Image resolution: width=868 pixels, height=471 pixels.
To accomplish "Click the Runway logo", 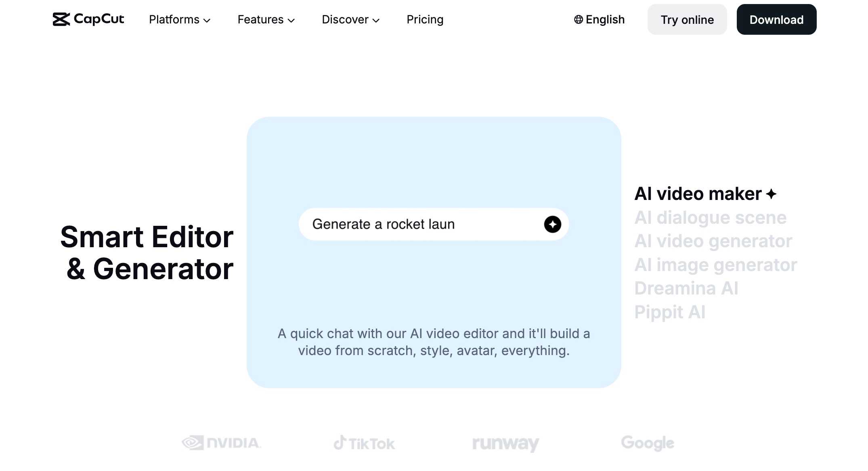I will pyautogui.click(x=505, y=443).
